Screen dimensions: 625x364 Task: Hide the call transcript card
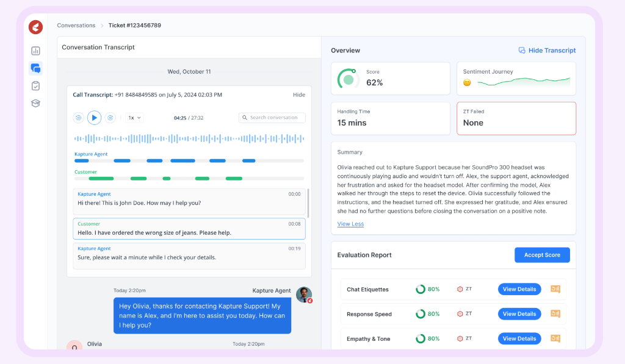(298, 95)
